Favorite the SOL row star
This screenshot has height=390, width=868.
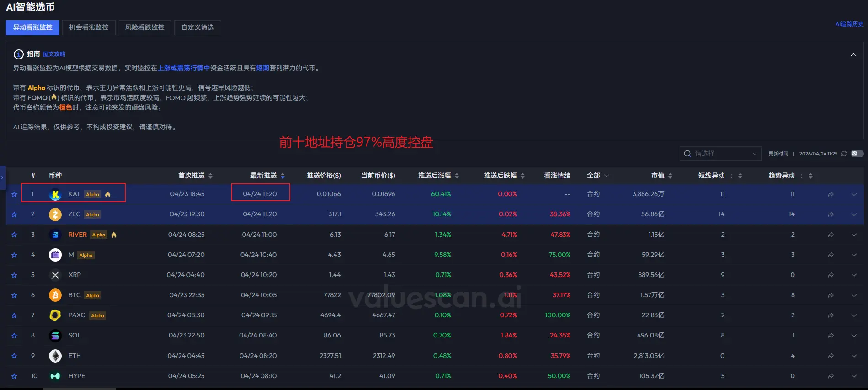(x=14, y=336)
